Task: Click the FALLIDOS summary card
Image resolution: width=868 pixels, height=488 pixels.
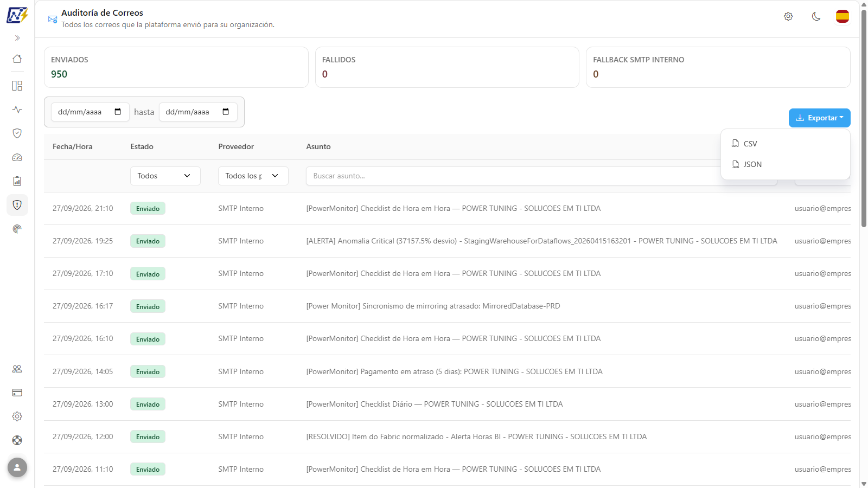Action: click(447, 67)
